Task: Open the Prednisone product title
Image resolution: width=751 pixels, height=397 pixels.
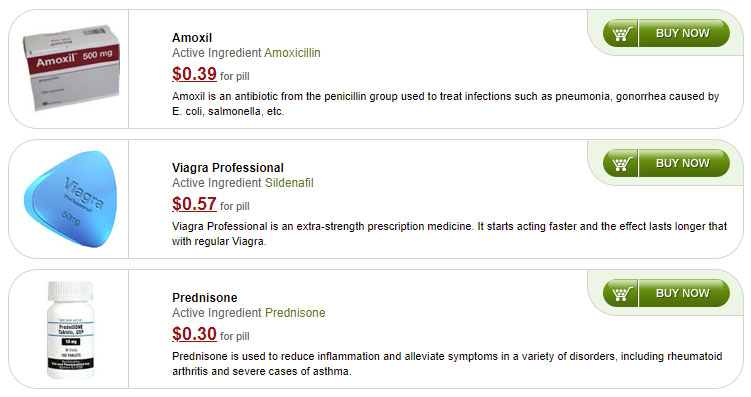Action: pos(205,297)
